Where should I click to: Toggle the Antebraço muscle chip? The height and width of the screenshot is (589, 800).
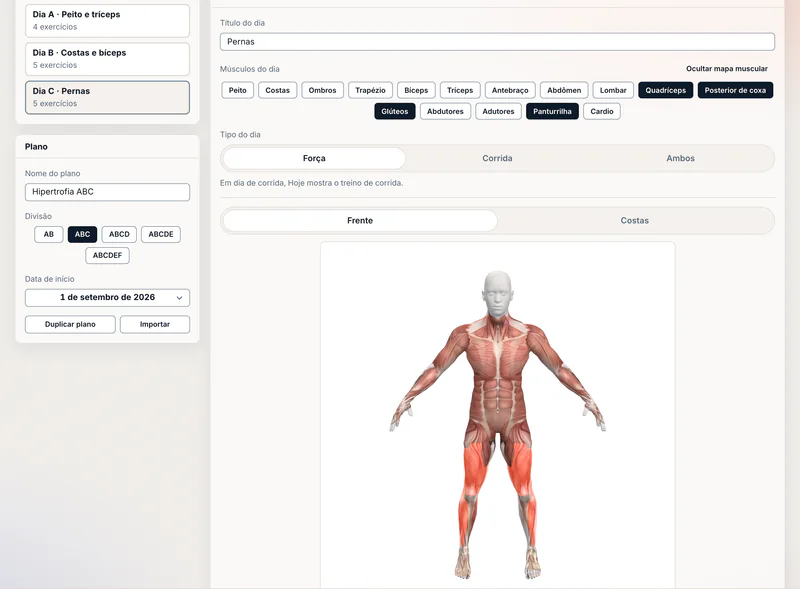tap(510, 90)
